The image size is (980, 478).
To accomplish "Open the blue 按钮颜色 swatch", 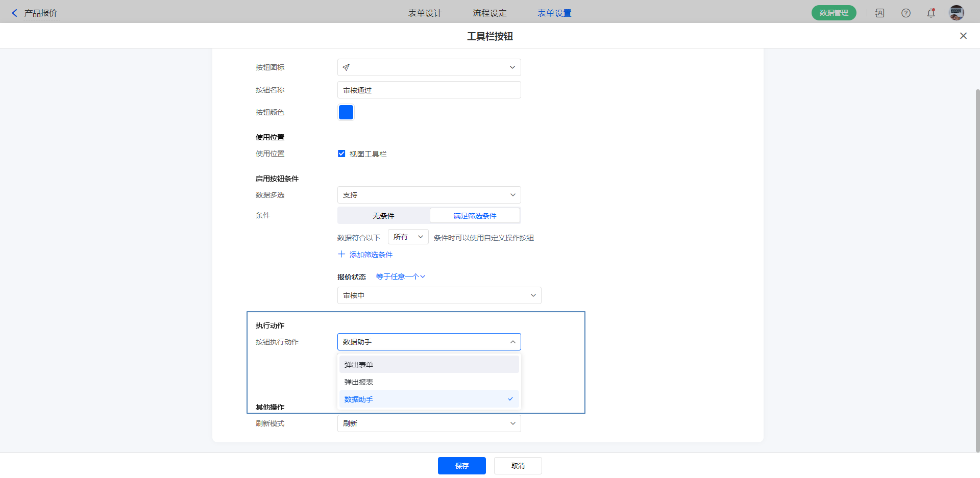I will (x=346, y=112).
